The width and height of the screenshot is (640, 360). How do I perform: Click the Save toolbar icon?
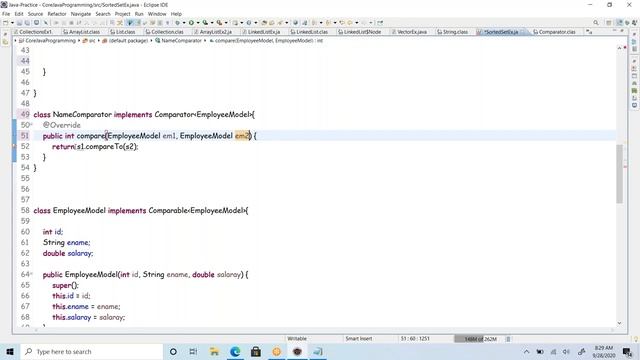pyautogui.click(x=19, y=23)
